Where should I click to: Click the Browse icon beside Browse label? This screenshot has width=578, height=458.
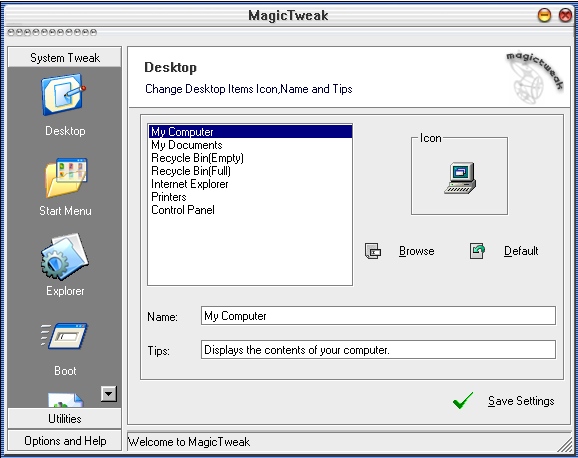click(x=373, y=251)
